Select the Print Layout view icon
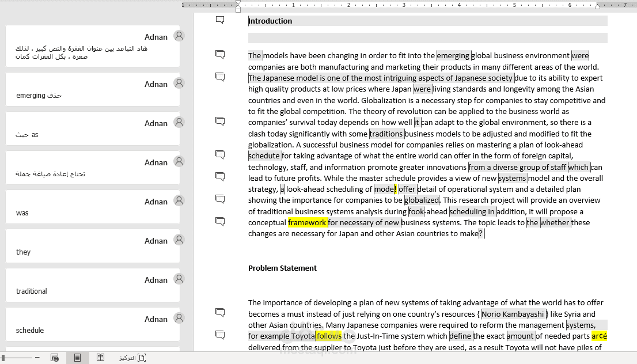The image size is (637, 364). click(77, 357)
